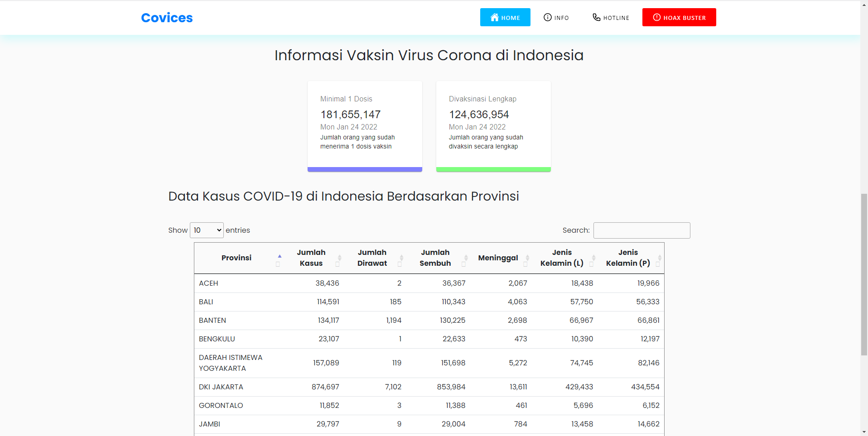The image size is (868, 436).
Task: Select the BANTEN province cell
Action: [x=240, y=321]
